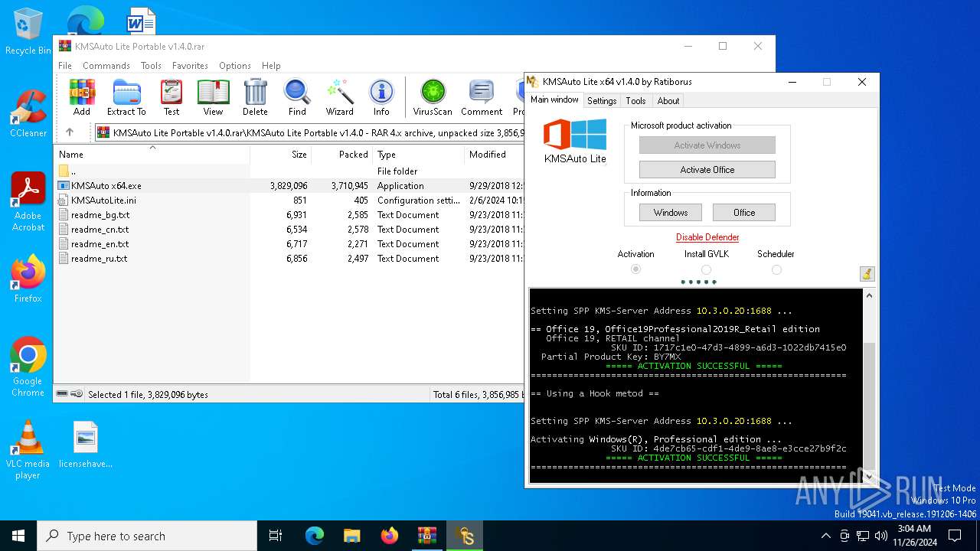
Task: Switch to the About tab in KMSAuto
Action: 668,101
